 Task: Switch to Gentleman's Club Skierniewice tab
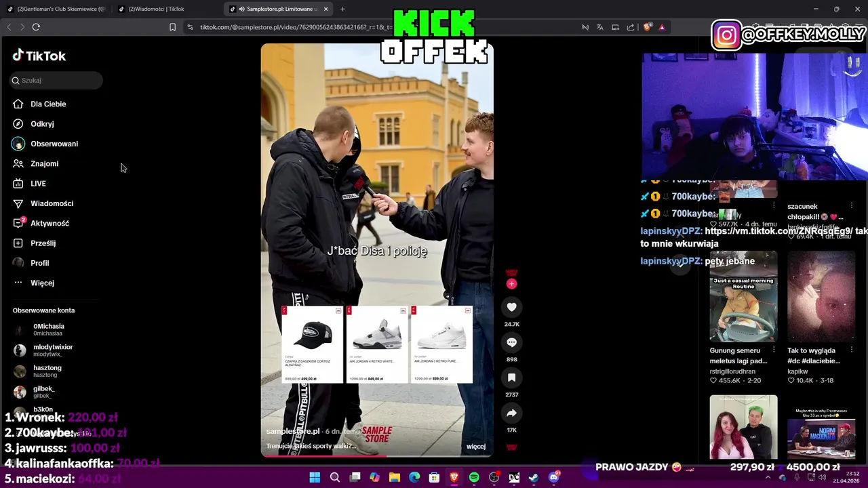click(x=56, y=9)
